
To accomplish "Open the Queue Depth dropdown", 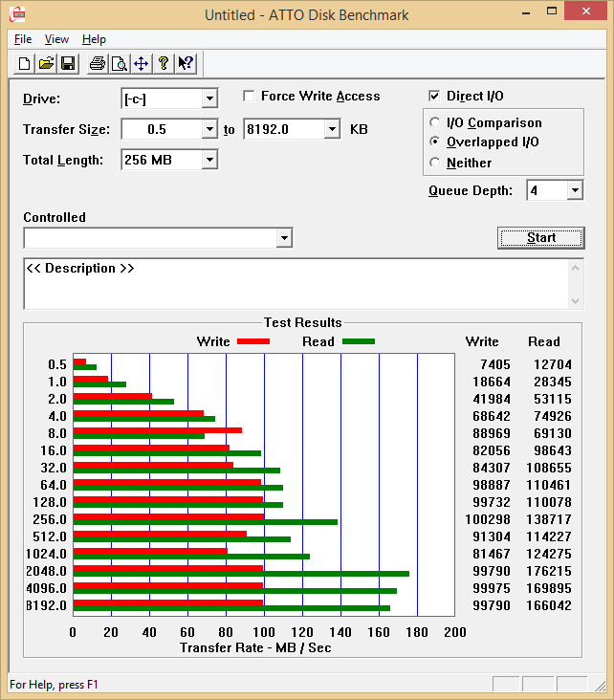I will 575,190.
